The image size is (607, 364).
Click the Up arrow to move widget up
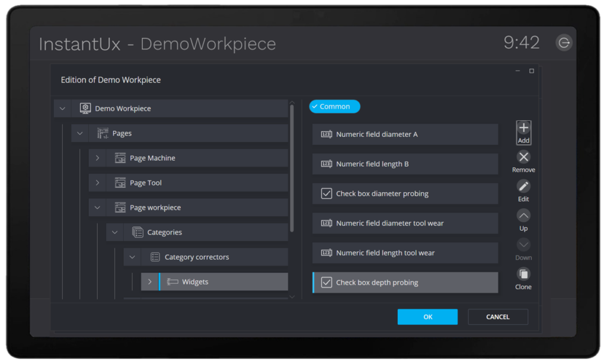(x=523, y=216)
